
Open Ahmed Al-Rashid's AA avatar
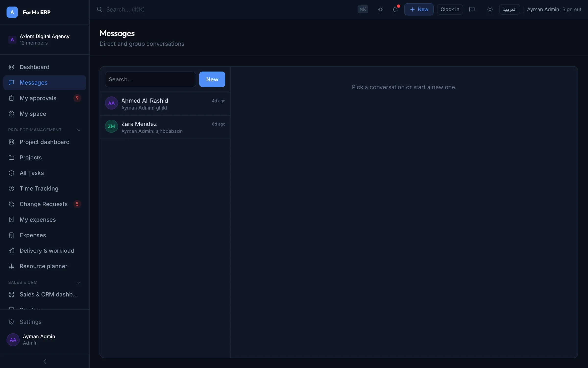(111, 103)
